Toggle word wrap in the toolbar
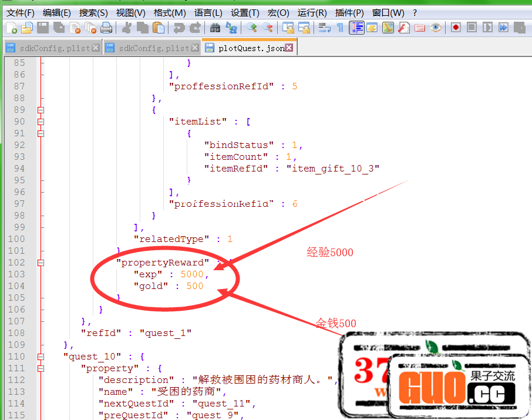 pyautogui.click(x=324, y=27)
